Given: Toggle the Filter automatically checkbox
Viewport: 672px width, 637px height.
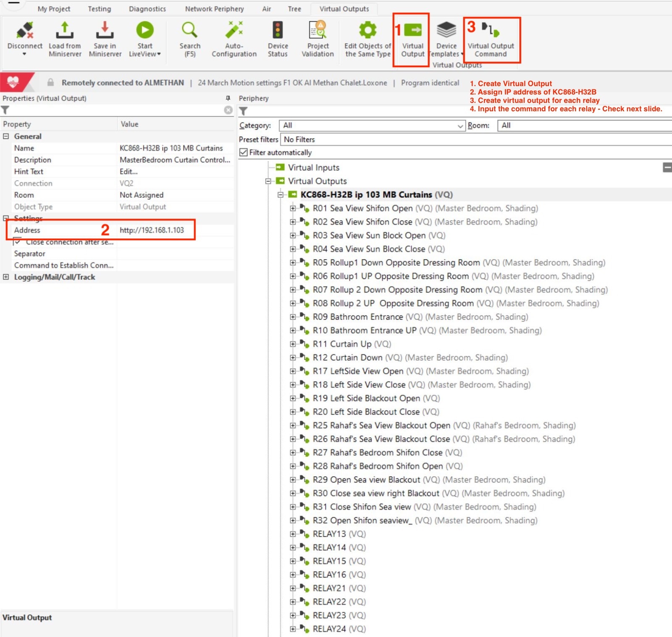Looking at the screenshot, I should [244, 152].
